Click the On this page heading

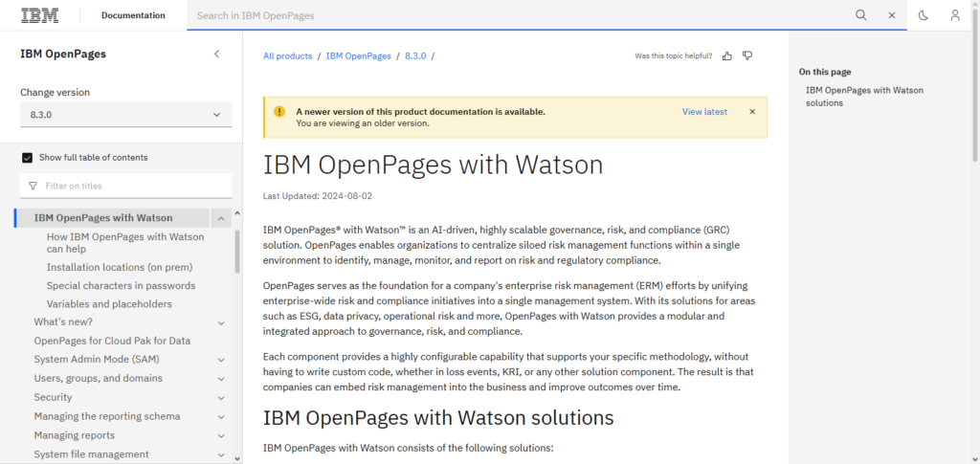pos(824,72)
